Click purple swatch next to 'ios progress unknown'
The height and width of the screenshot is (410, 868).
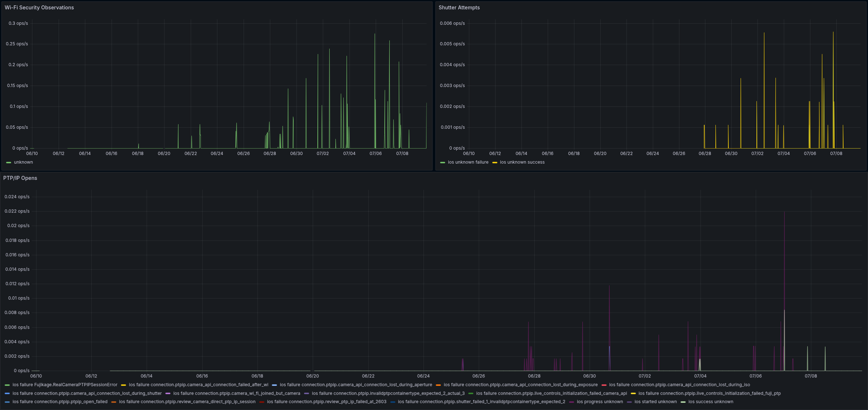tap(572, 402)
